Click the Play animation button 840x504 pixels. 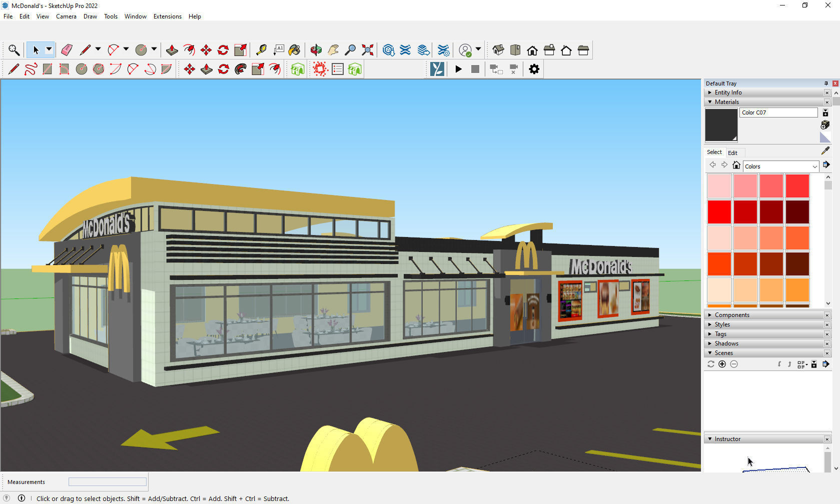pyautogui.click(x=458, y=69)
